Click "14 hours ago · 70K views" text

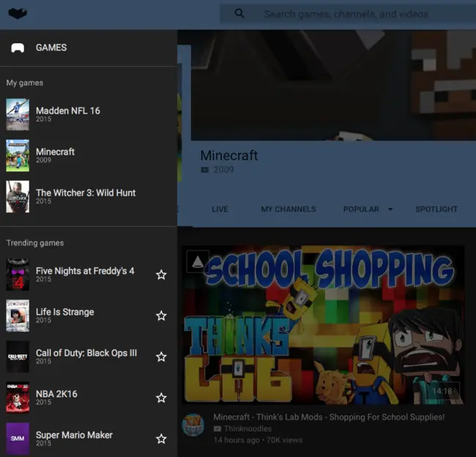(258, 440)
